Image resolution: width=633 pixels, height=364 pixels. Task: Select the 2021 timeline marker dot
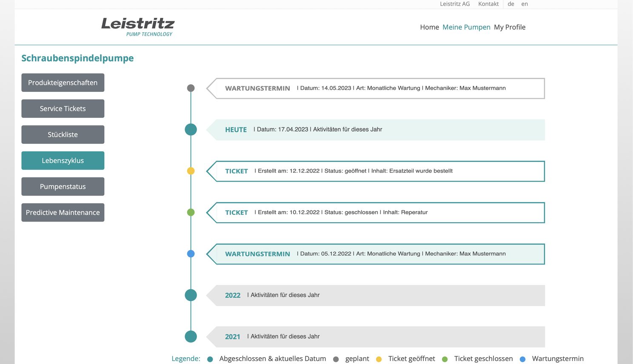coord(191,336)
